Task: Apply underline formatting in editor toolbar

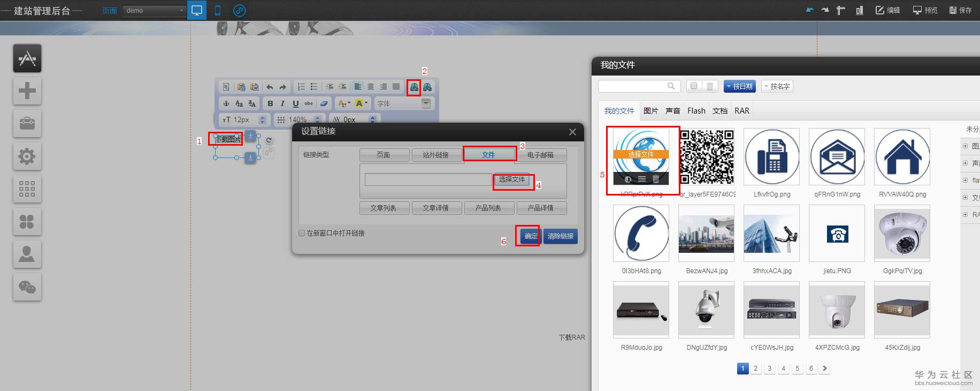Action: click(296, 103)
